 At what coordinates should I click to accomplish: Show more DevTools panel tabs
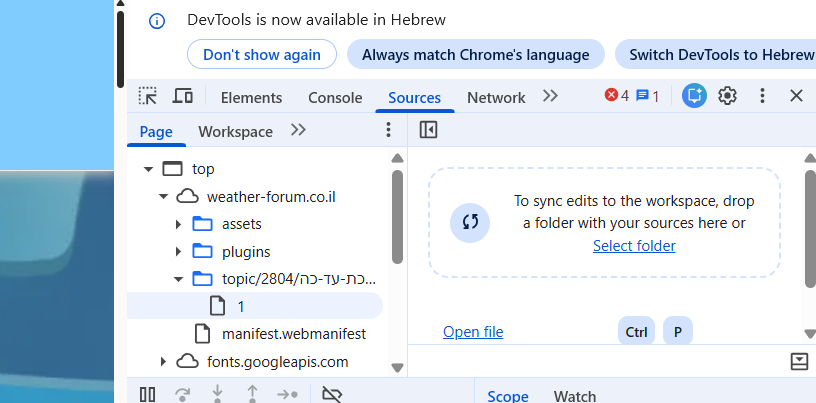click(550, 96)
